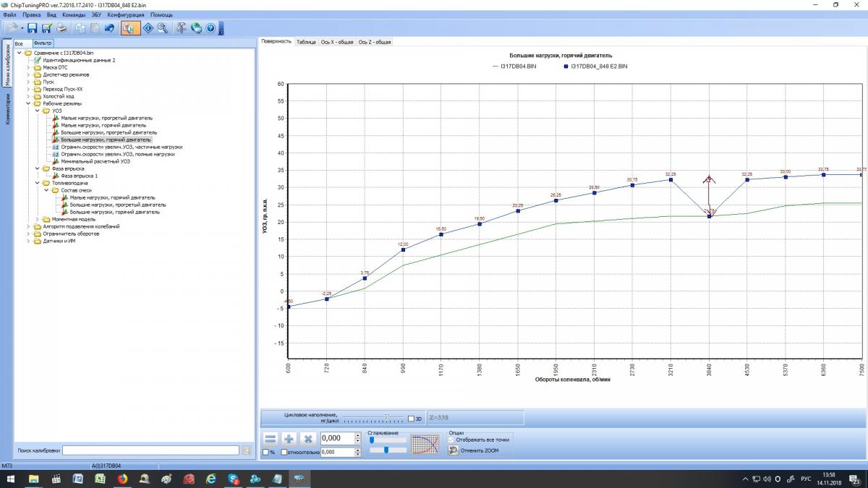Click the printer toolbar icon
868x488 pixels.
(x=61, y=28)
